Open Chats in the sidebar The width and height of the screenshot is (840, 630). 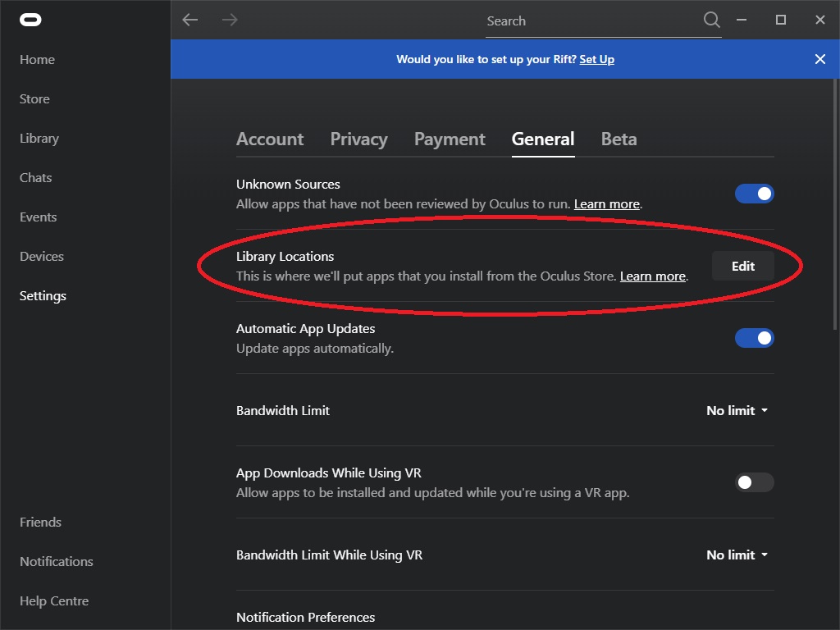click(35, 178)
